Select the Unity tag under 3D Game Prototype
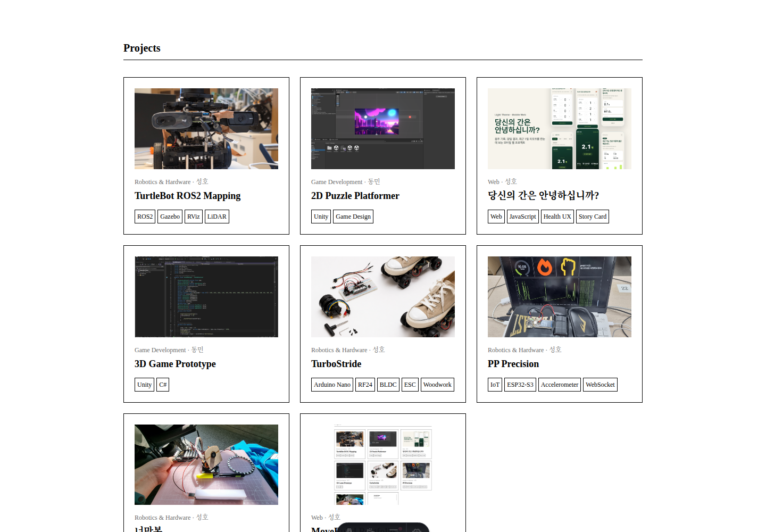 144,385
